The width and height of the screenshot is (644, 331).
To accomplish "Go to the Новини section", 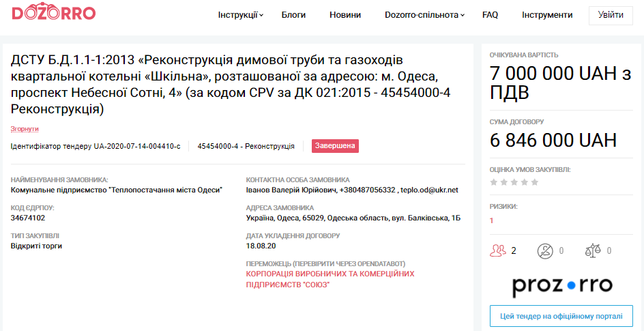I will click(x=345, y=15).
